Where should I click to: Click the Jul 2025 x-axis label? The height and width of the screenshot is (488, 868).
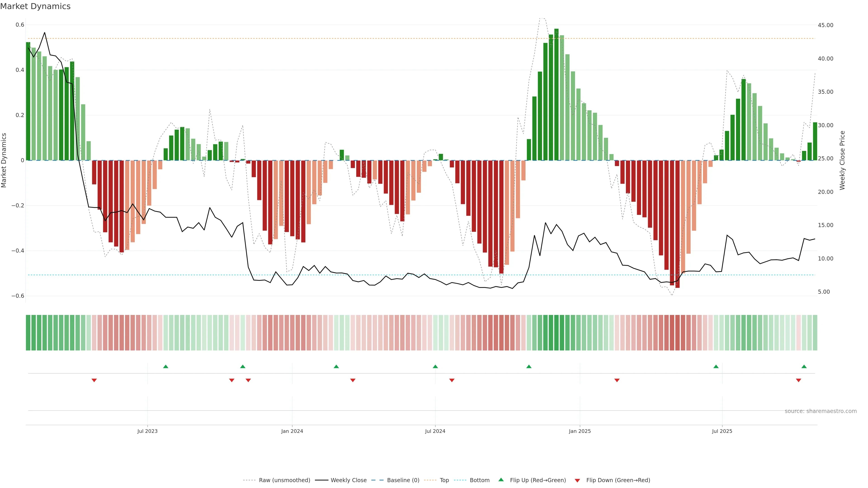point(722,431)
